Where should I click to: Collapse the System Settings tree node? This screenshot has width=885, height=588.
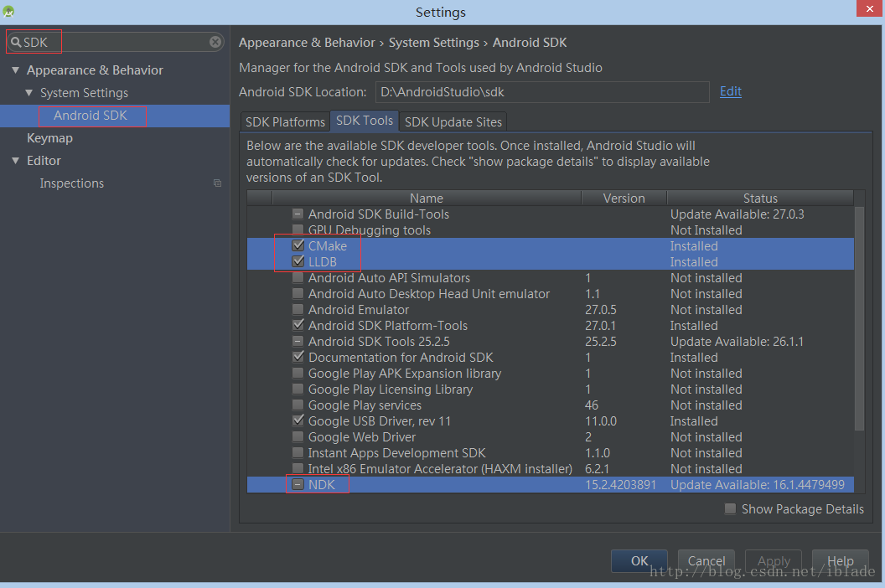(28, 92)
